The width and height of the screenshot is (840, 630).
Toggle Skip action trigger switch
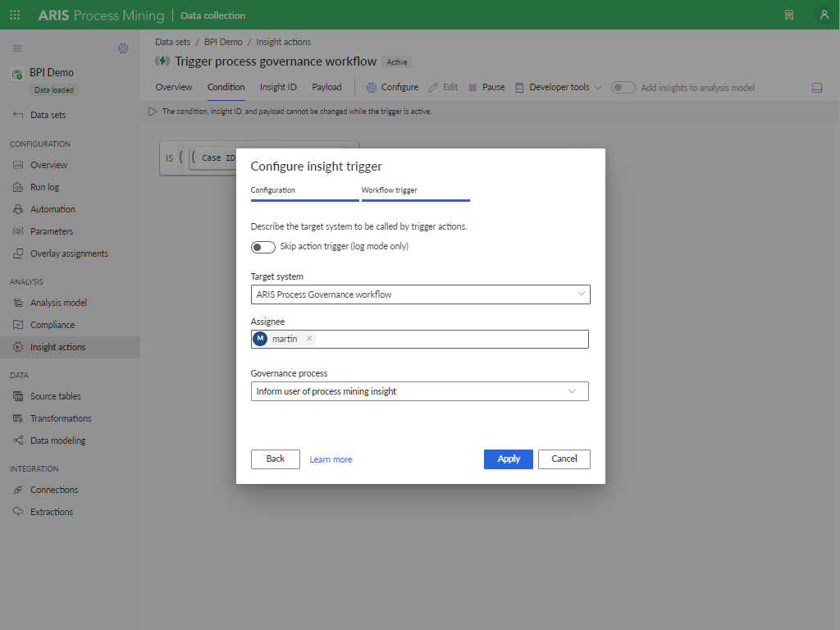click(263, 247)
